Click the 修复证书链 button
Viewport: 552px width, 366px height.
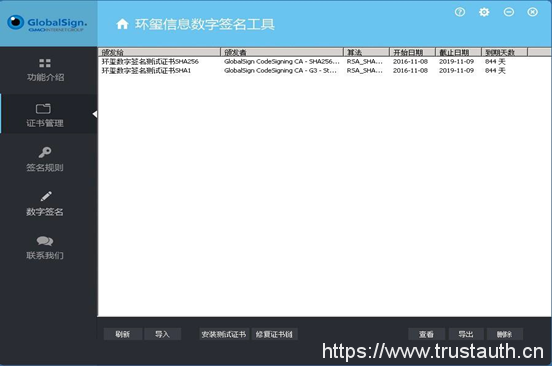274,334
